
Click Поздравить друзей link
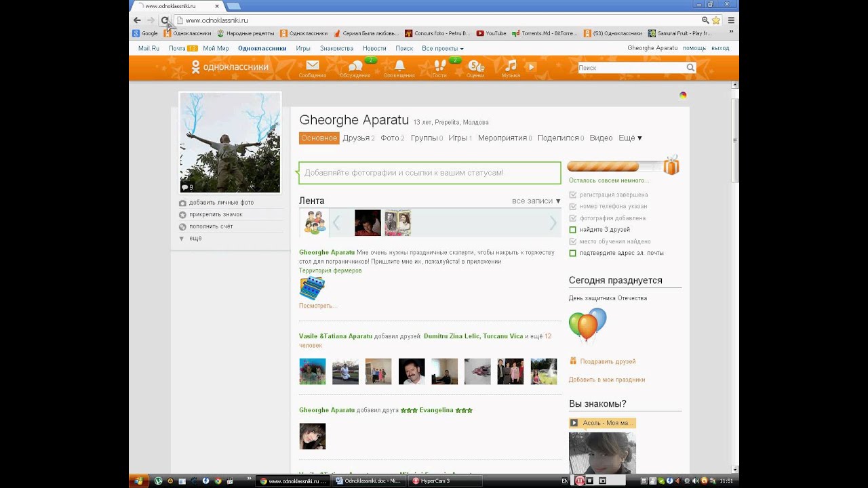pos(608,362)
